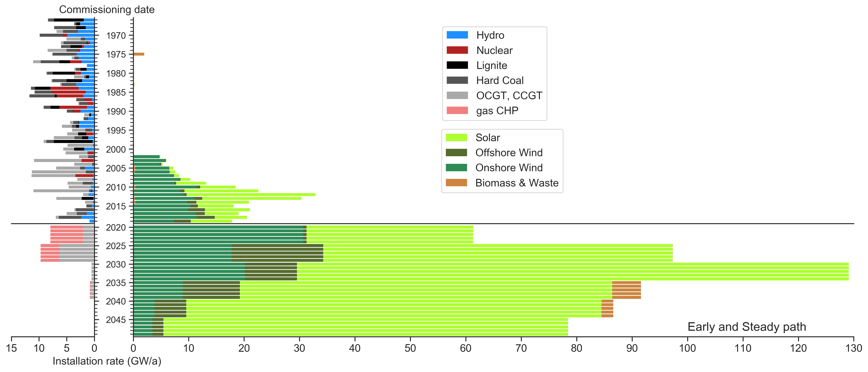Click the Hydro blue legend swatch
The width and height of the screenshot is (868, 372).
pyautogui.click(x=457, y=35)
